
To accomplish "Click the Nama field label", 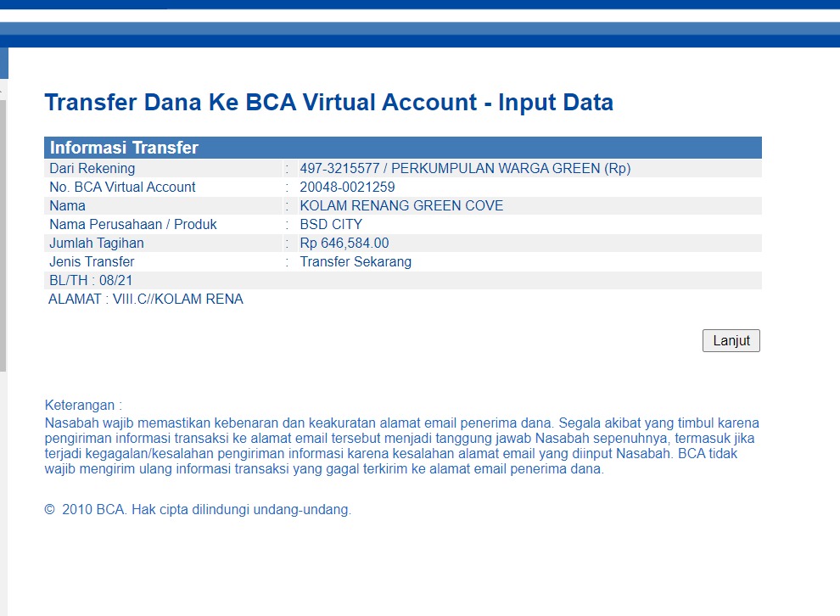I will [67, 205].
